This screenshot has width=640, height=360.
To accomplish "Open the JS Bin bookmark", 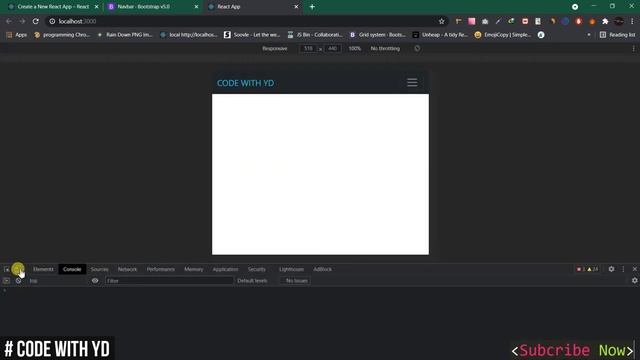I will 315,35.
